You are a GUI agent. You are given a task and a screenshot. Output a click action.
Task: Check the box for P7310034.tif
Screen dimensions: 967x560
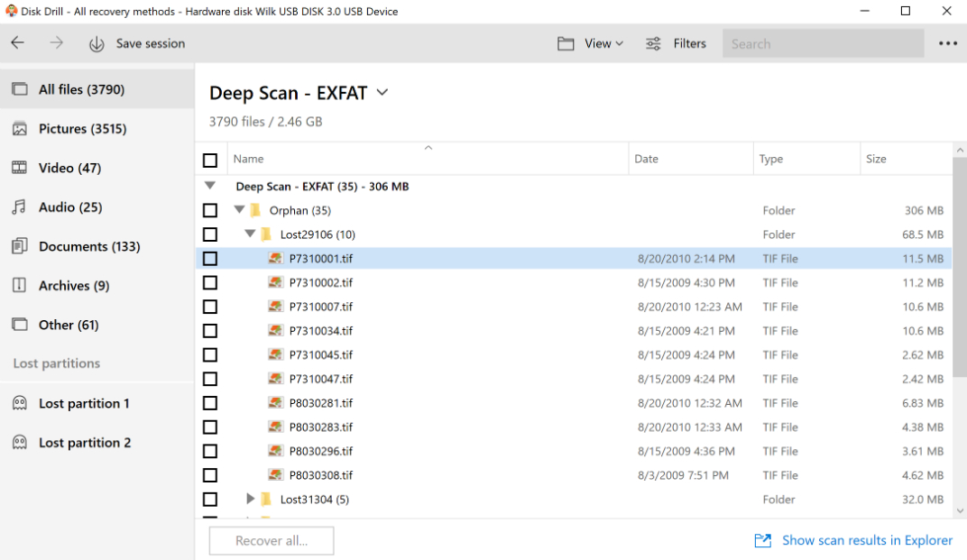point(210,331)
